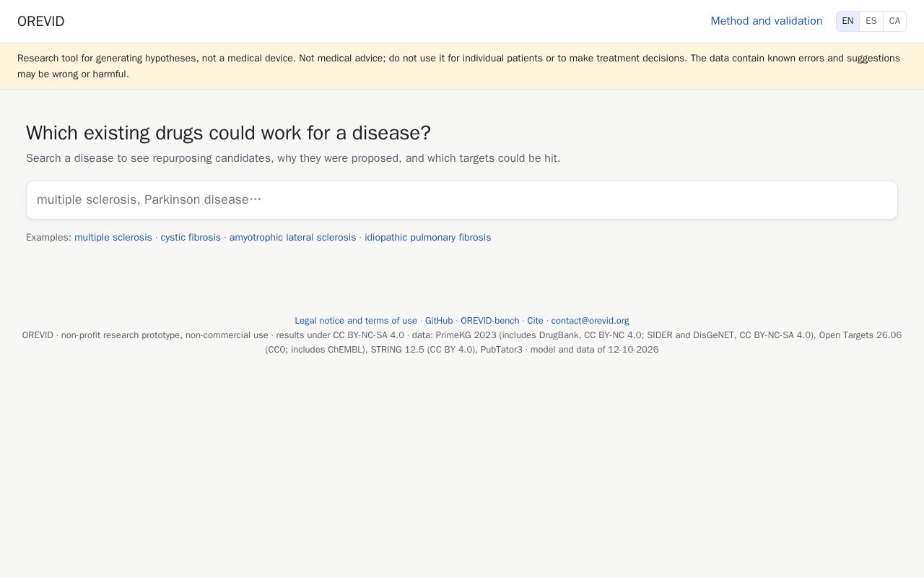Switch language to CA
Image resolution: width=924 pixels, height=578 pixels.
tap(894, 21)
